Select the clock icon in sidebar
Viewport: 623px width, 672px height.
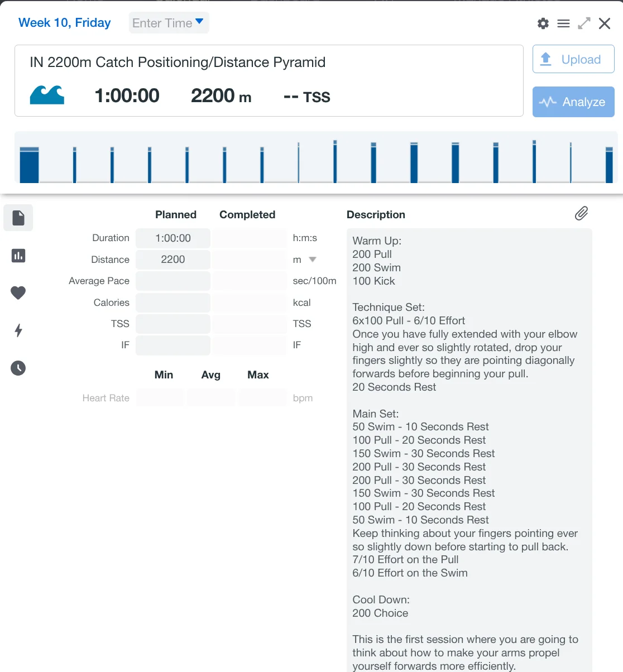click(x=18, y=368)
